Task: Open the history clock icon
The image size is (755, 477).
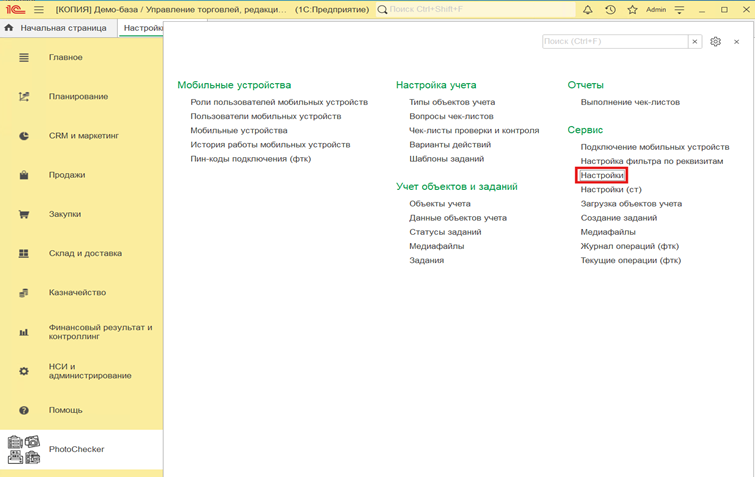Action: (x=610, y=9)
